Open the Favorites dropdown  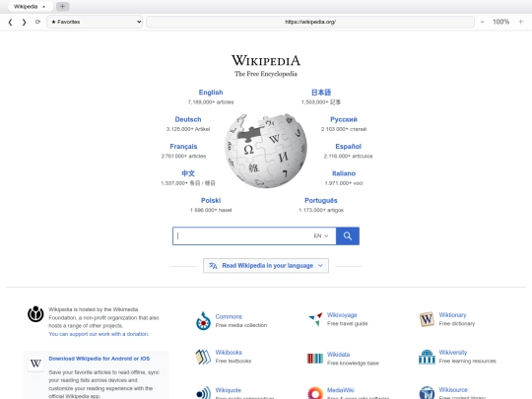point(95,22)
